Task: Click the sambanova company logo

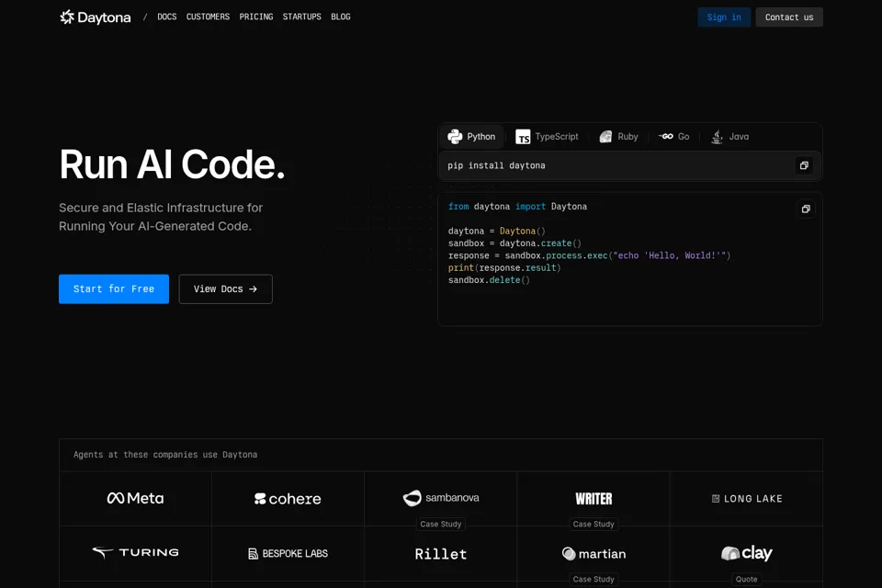Action: tap(441, 498)
